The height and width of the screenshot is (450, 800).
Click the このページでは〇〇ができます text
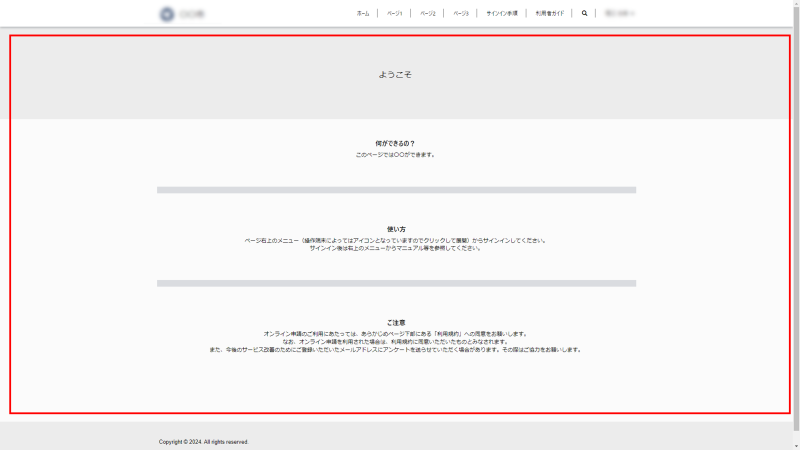point(395,155)
